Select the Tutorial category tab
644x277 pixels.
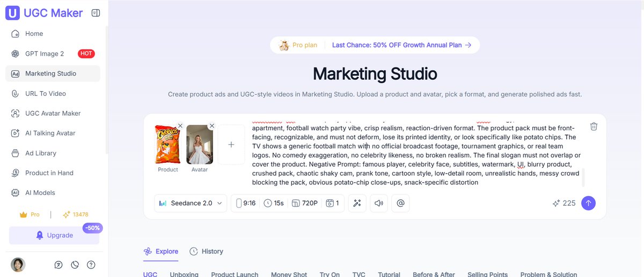pyautogui.click(x=389, y=274)
